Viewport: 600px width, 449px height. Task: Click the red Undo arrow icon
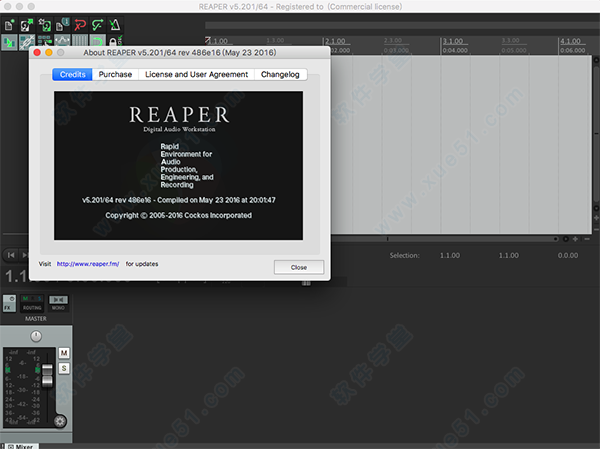(80, 25)
